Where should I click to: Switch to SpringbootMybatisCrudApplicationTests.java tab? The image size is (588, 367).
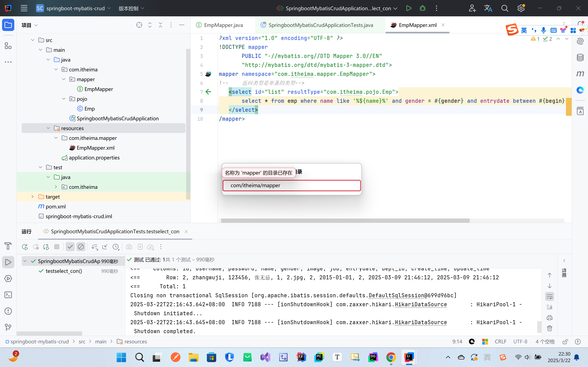pyautogui.click(x=320, y=25)
